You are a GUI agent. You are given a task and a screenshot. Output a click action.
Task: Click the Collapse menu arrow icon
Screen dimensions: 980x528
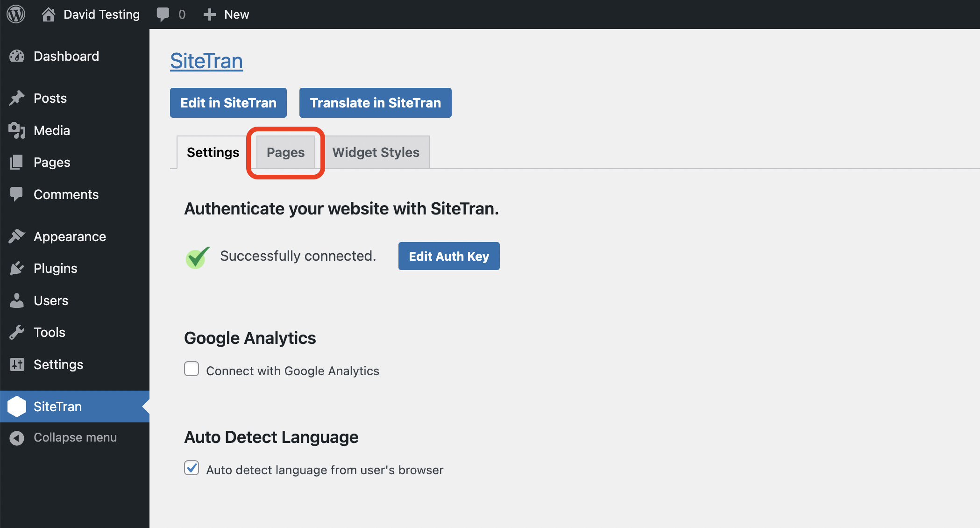point(17,438)
